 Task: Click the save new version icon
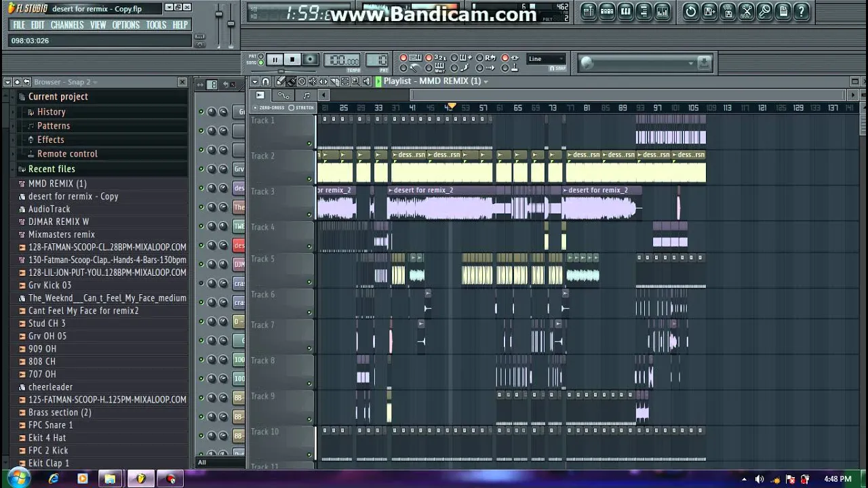pyautogui.click(x=709, y=11)
